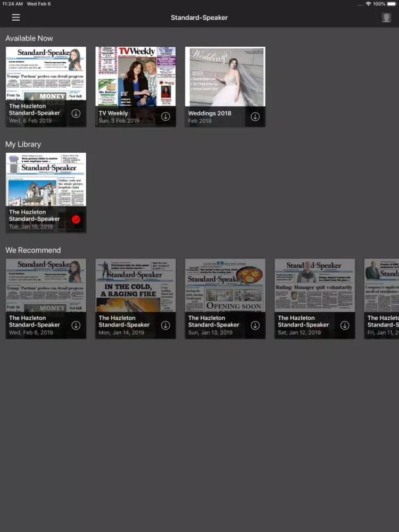
Task: Tap 'TV Weekly' title text
Action: [113, 113]
